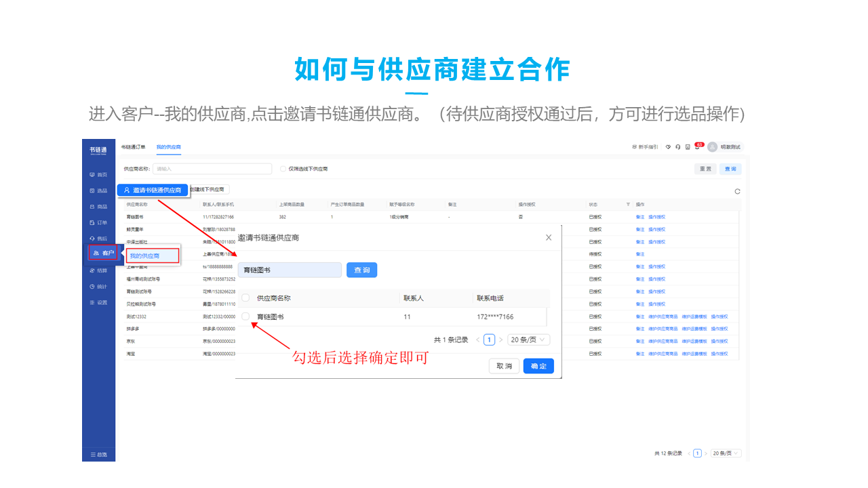Click the heart icon in the top bar
This screenshot has width=868, height=488.
(x=668, y=146)
